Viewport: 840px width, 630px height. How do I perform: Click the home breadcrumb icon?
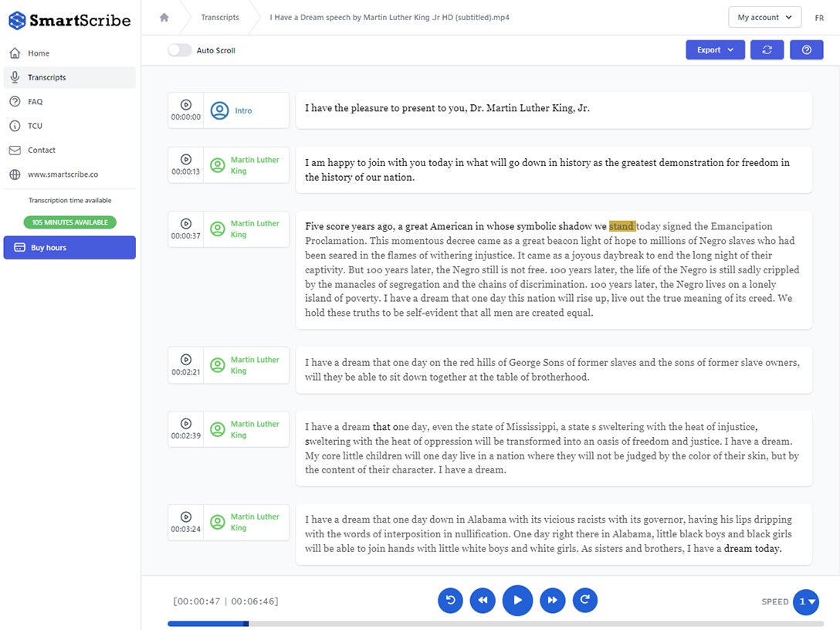click(164, 17)
